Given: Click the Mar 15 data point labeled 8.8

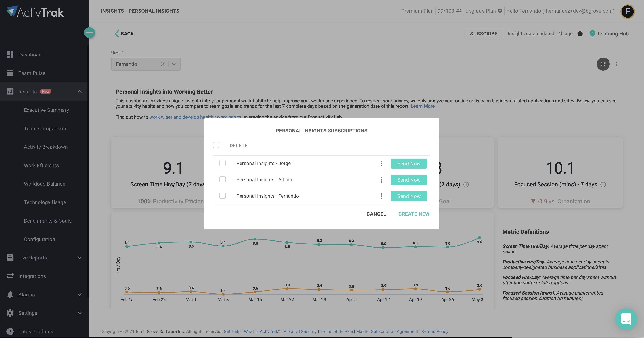Looking at the screenshot, I should pos(255,239).
